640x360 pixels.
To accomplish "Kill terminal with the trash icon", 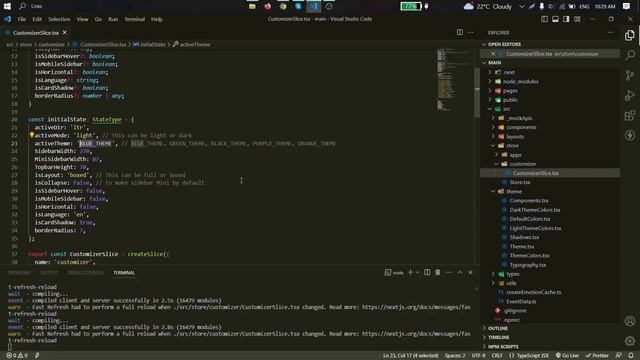I will point(438,272).
